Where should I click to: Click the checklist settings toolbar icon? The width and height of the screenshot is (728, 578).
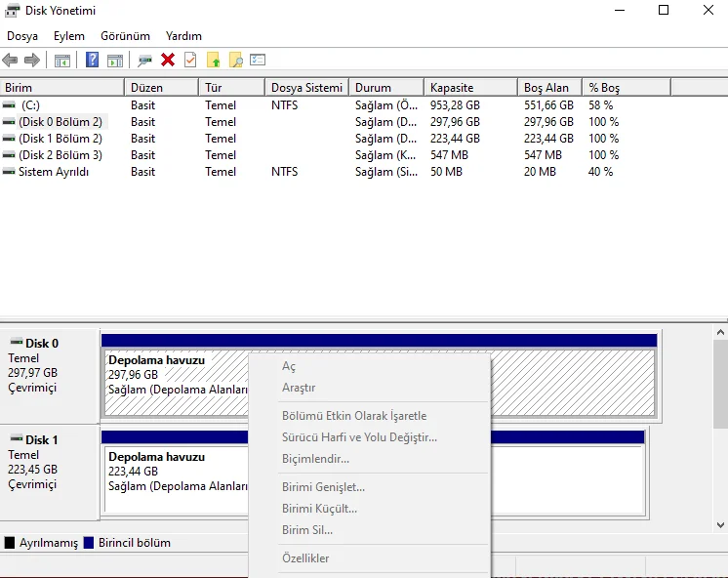(258, 61)
